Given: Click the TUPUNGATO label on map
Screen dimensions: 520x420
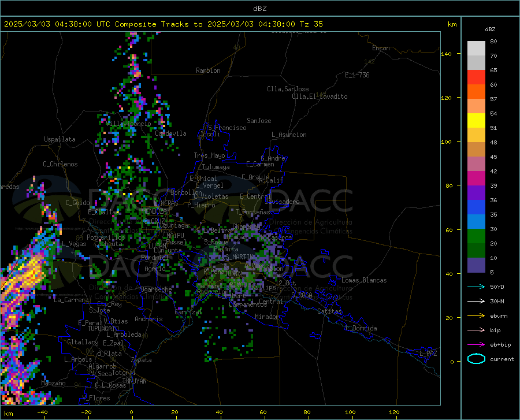Looking at the screenshot, I should pyautogui.click(x=103, y=329).
